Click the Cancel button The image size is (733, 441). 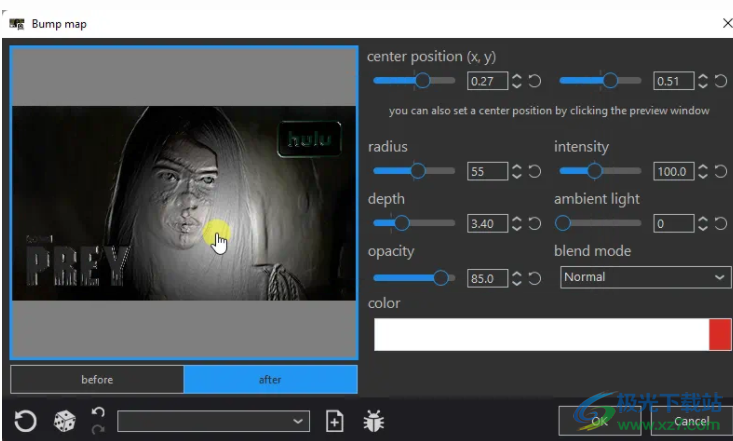[691, 421]
